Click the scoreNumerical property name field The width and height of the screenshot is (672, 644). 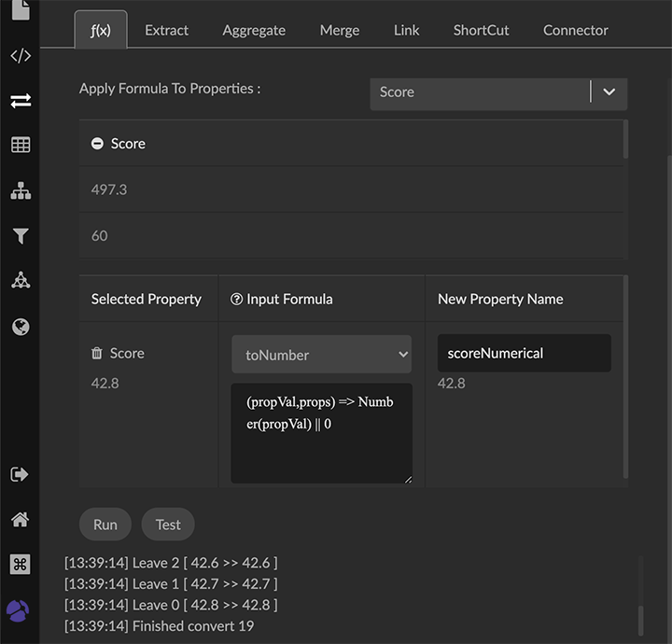524,354
